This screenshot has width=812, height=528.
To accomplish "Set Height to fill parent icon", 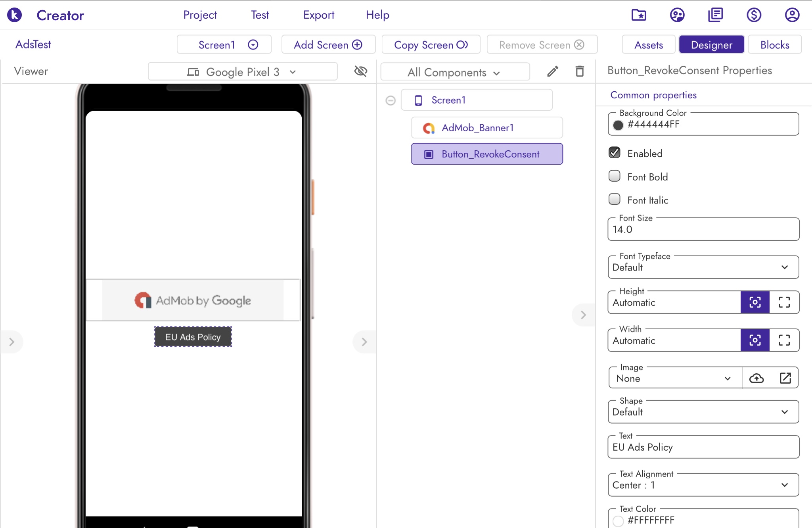I will point(784,302).
